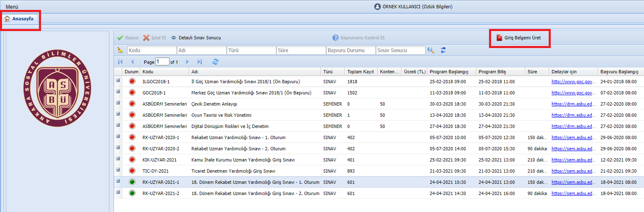The height and width of the screenshot is (212, 644).
Task: Sort by the Başvuru Başlangıç column header
Action: point(621,72)
